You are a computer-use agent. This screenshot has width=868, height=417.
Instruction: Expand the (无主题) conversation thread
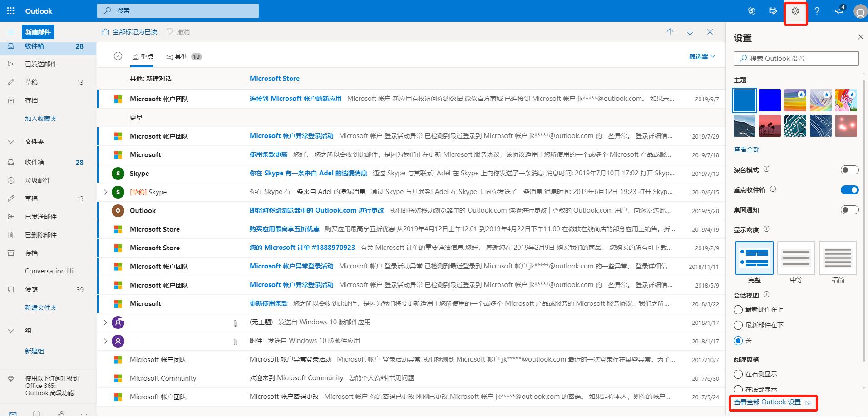pyautogui.click(x=105, y=323)
